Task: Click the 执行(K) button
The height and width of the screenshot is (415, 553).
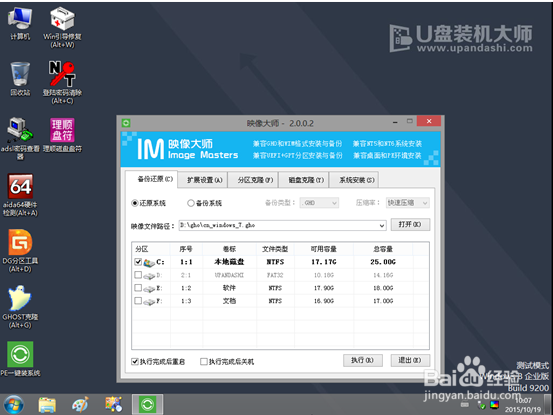Action: coord(363,360)
